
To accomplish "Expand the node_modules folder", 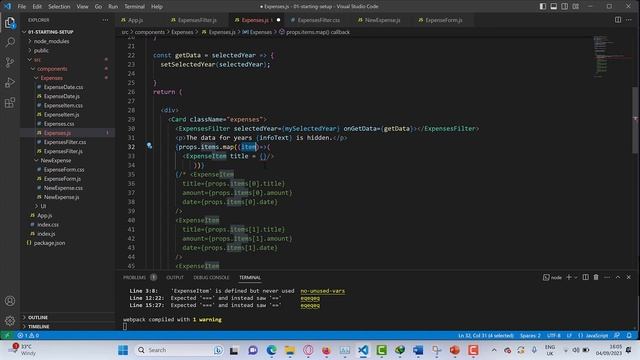I will (51, 41).
